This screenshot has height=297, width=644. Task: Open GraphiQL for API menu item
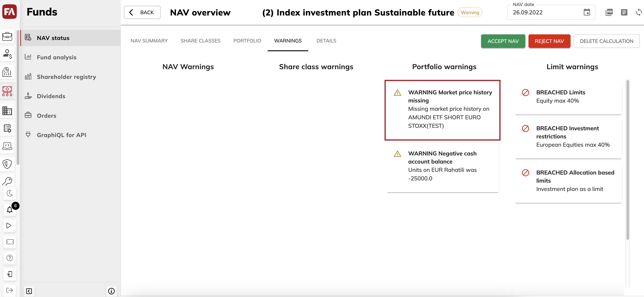[71, 135]
